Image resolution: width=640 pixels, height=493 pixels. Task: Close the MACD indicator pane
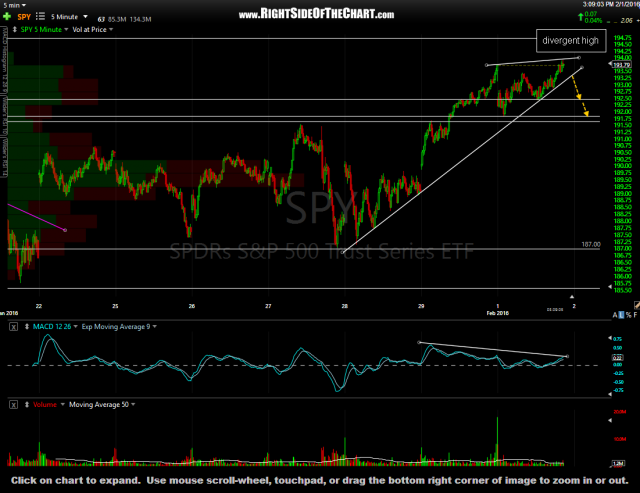point(13,327)
